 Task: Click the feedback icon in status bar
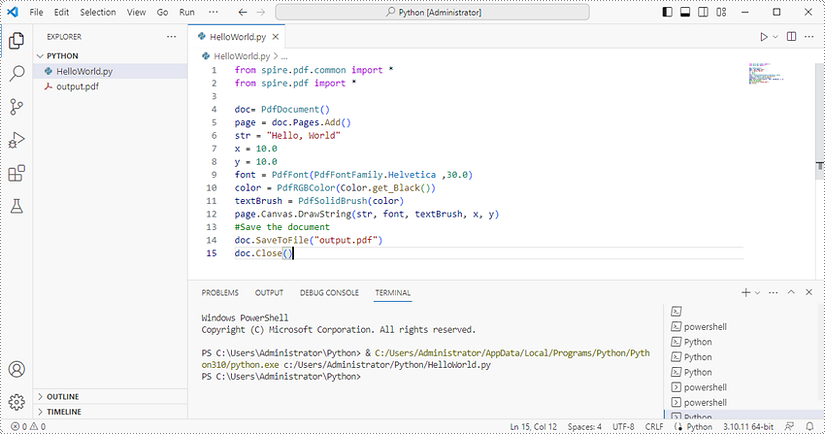(x=789, y=427)
